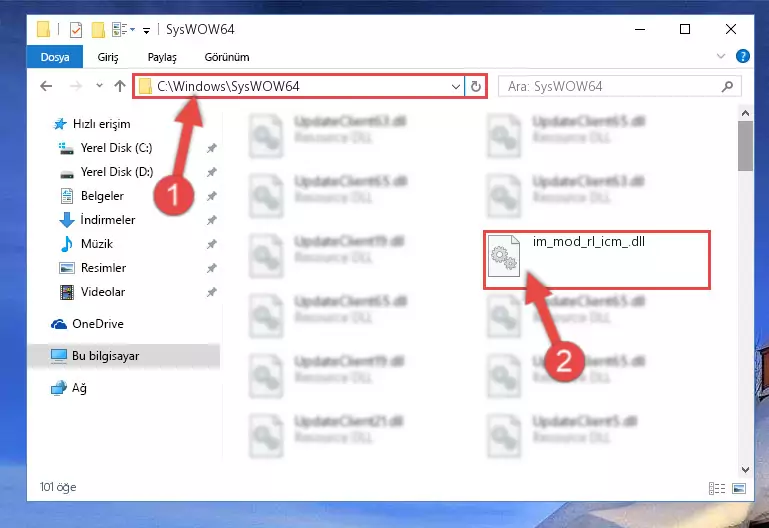Image resolution: width=769 pixels, height=528 pixels.
Task: Open the Dosya ribbon tab
Action: (x=54, y=57)
